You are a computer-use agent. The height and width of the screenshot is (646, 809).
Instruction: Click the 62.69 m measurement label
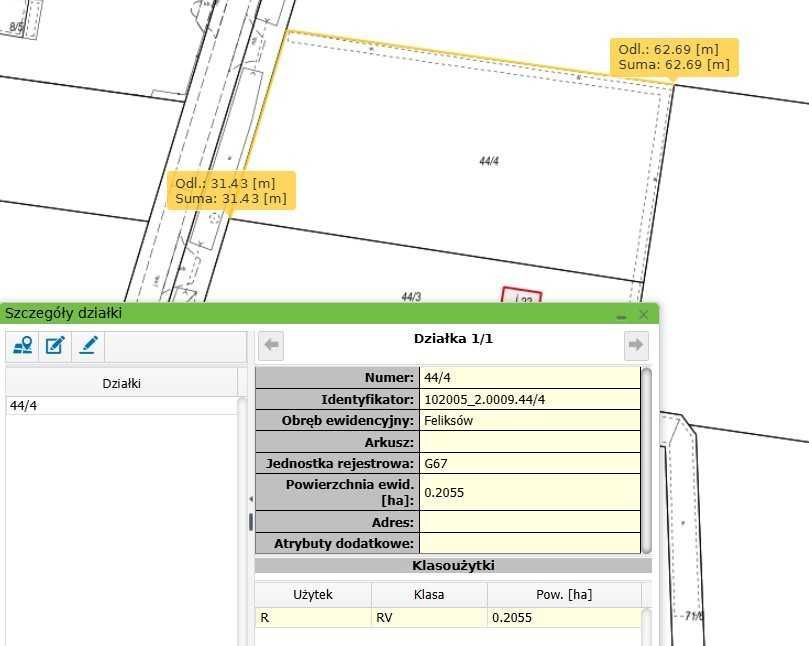click(674, 57)
